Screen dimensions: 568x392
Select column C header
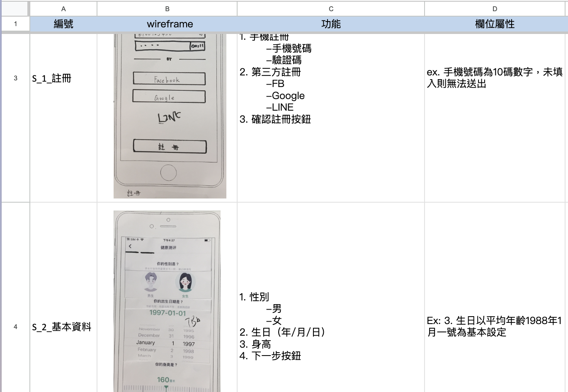[331, 9]
